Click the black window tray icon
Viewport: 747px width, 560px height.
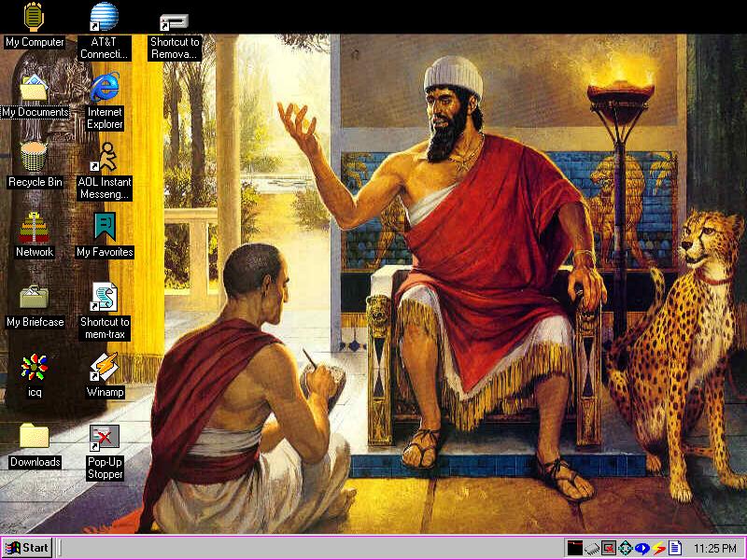(x=574, y=548)
